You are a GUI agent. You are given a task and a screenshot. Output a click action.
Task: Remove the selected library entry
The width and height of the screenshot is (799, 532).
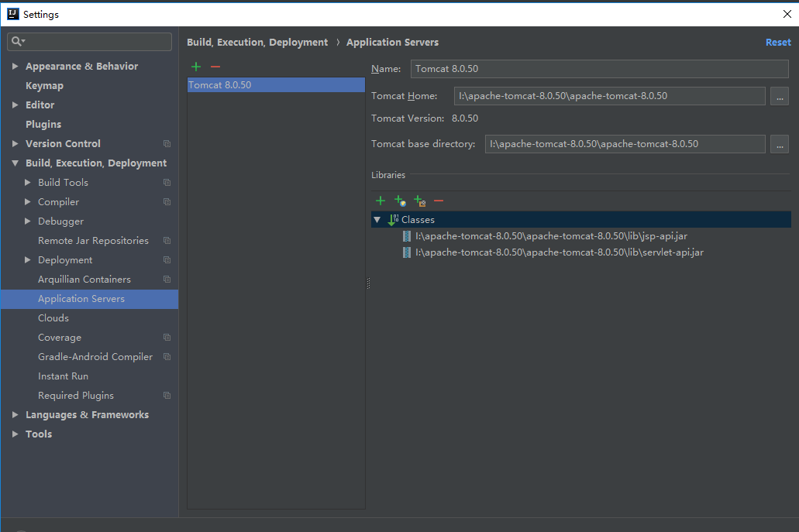[x=439, y=201]
